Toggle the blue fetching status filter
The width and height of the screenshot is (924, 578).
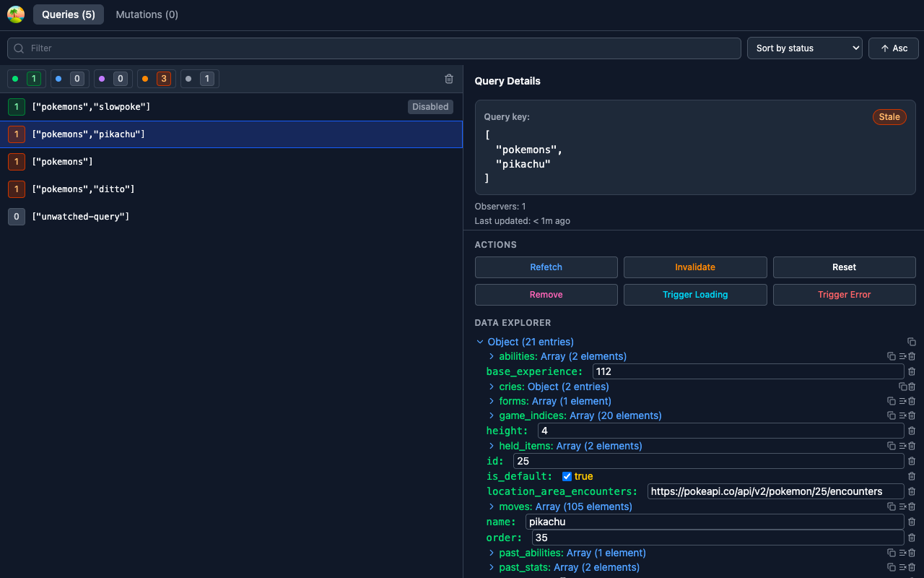pyautogui.click(x=69, y=79)
